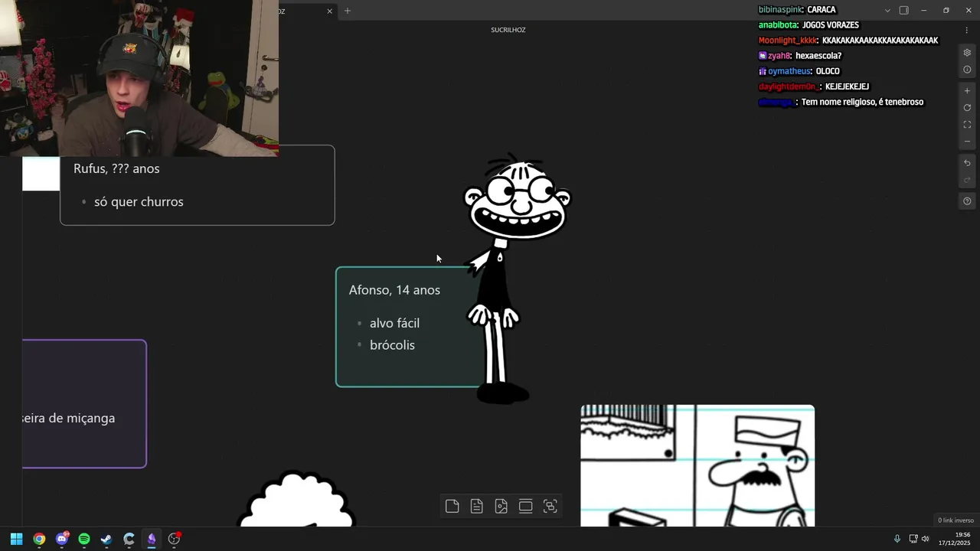Zoom out of the canvas
The image size is (980, 551).
click(x=967, y=142)
